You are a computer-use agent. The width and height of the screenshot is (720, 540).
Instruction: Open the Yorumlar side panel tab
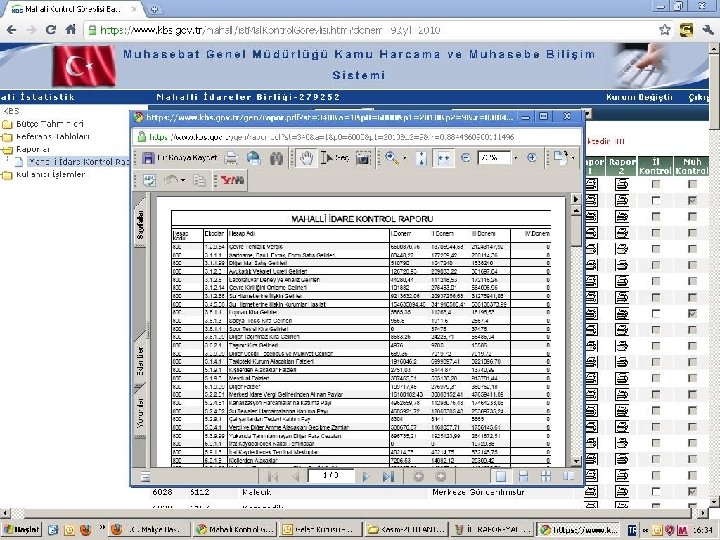coord(140,413)
